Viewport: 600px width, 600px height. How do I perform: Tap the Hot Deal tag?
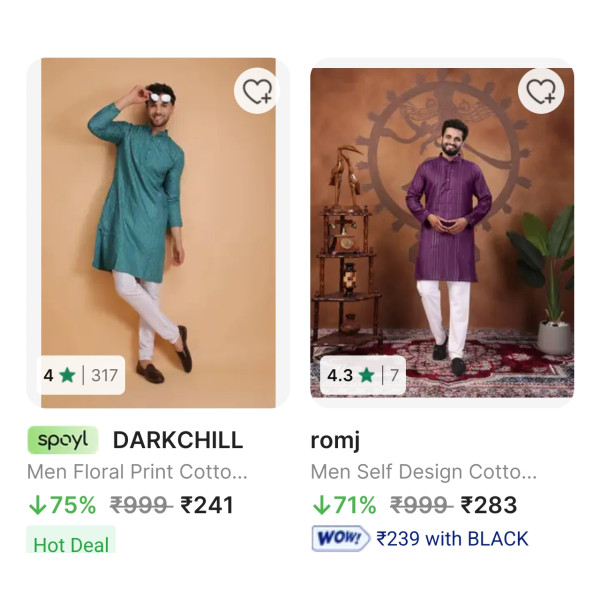[70, 545]
